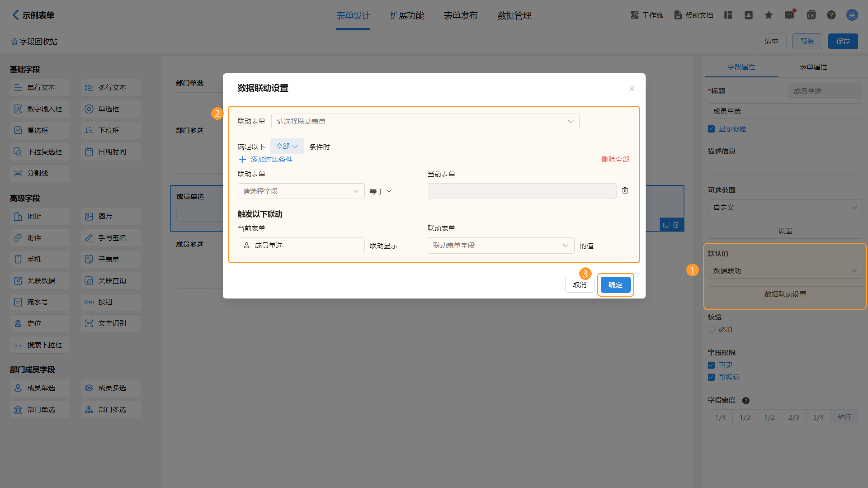This screenshot has width=868, height=488.
Task: Set field width to 1/4
Action: pos(720,418)
